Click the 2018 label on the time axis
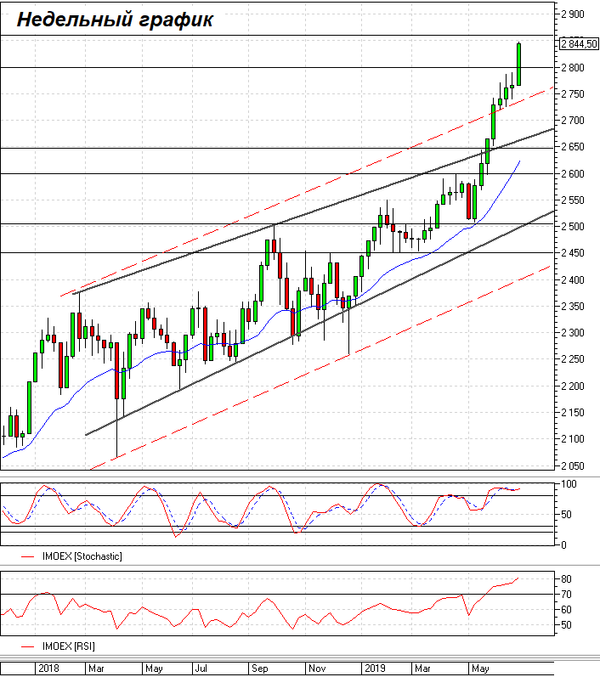This screenshot has width=600, height=677. 48,668
